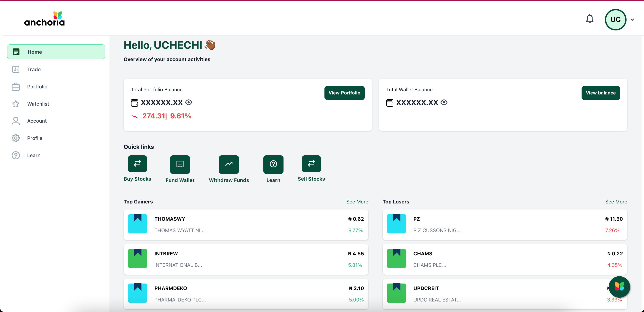
Task: Click the Withdraw Funds quick link icon
Action: [229, 164]
